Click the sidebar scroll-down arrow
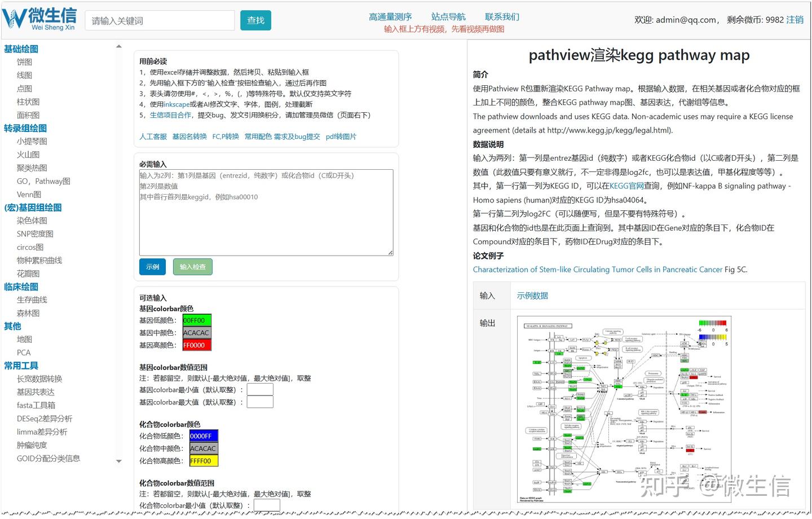Screen dimensions: 812x519 (x=119, y=461)
